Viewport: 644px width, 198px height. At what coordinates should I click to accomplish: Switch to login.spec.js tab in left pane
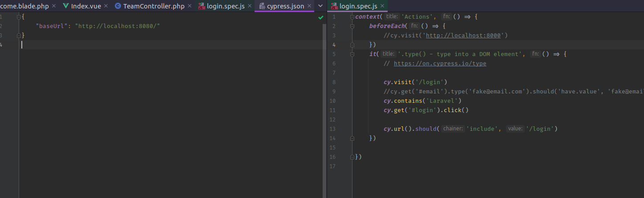pos(225,6)
